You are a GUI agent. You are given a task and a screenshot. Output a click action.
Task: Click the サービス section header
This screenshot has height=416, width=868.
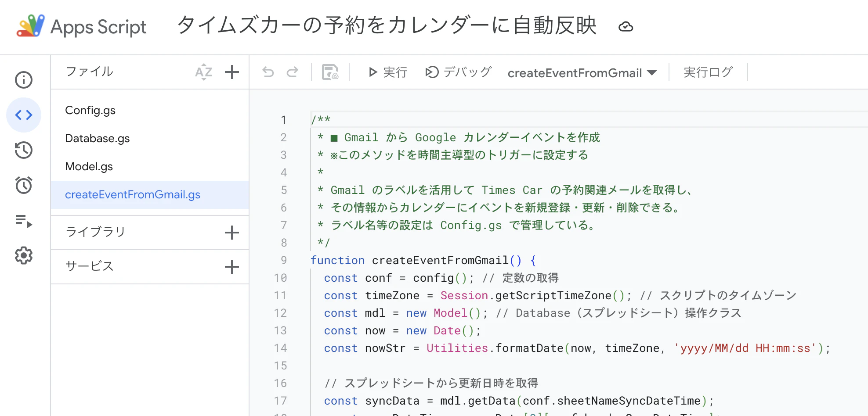pos(89,266)
